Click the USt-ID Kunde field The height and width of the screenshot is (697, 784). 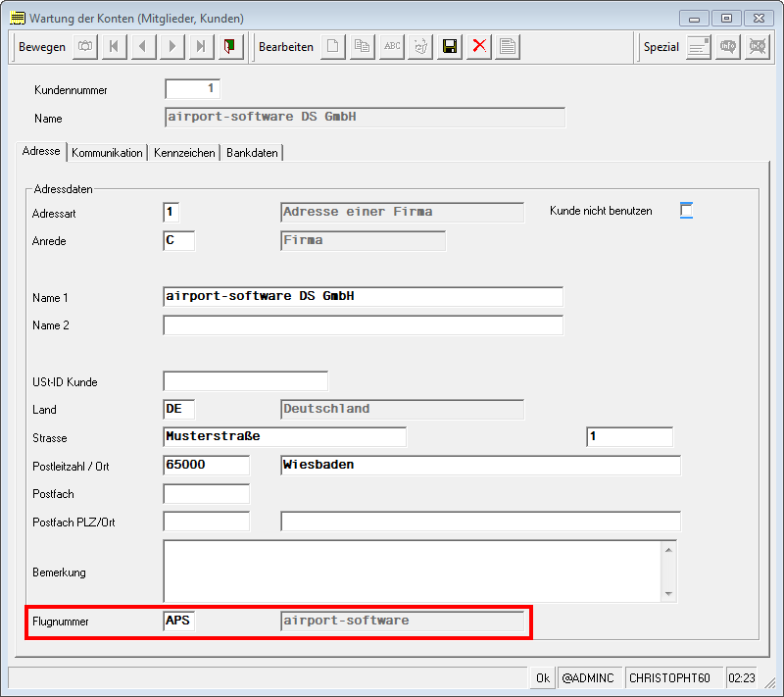click(246, 381)
